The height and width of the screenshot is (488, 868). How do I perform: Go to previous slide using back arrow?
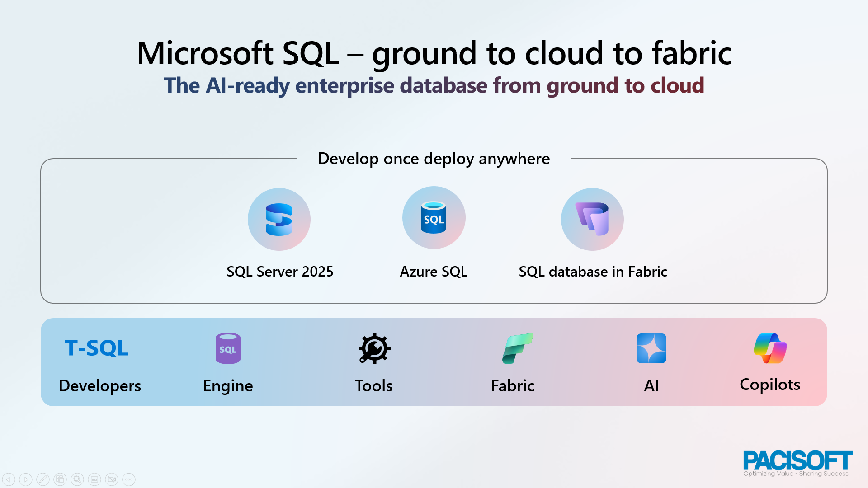click(9, 479)
